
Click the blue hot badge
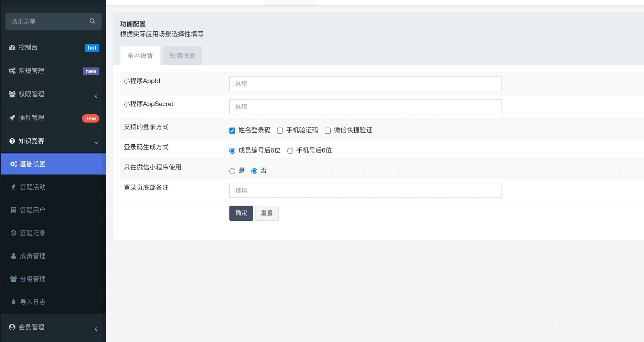92,48
